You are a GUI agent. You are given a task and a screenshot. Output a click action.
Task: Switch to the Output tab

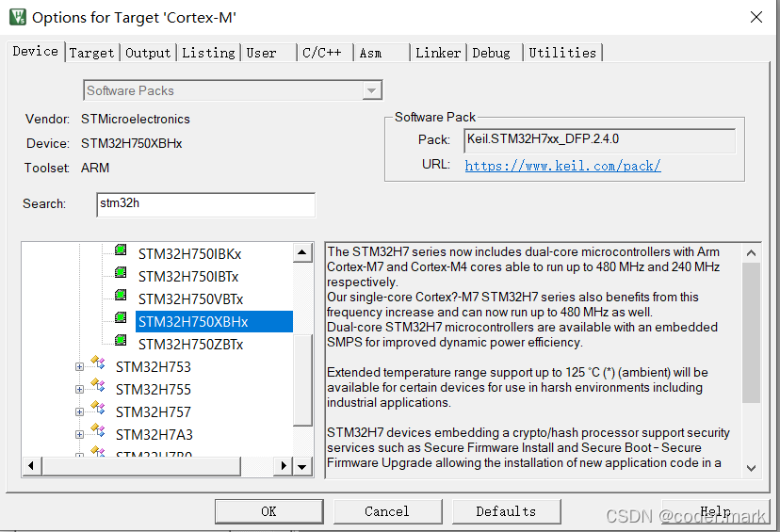tap(148, 53)
